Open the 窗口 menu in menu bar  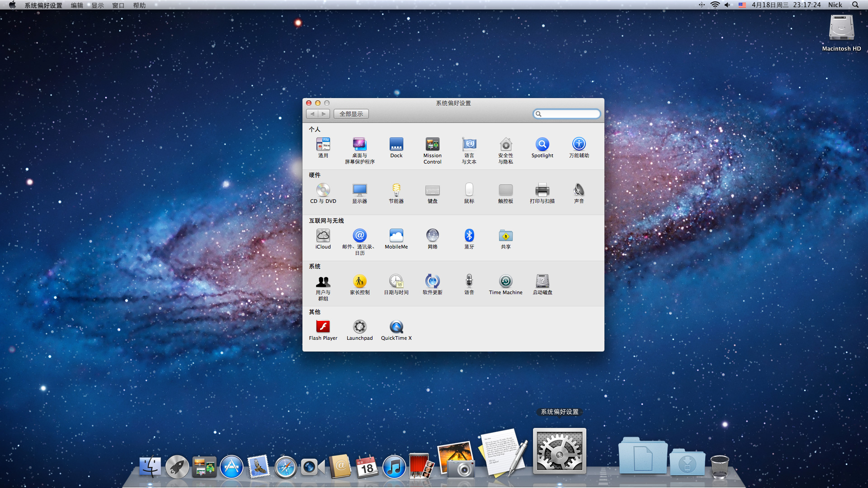[118, 5]
